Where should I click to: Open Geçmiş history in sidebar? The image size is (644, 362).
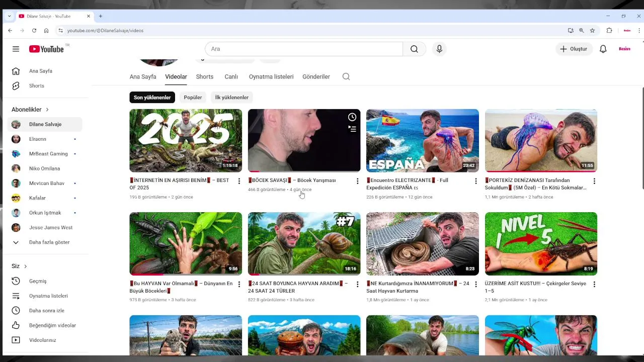(x=45, y=281)
